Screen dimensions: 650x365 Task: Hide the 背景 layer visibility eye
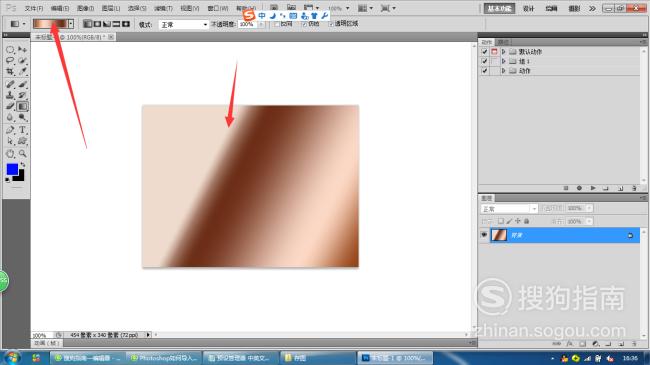pos(484,235)
